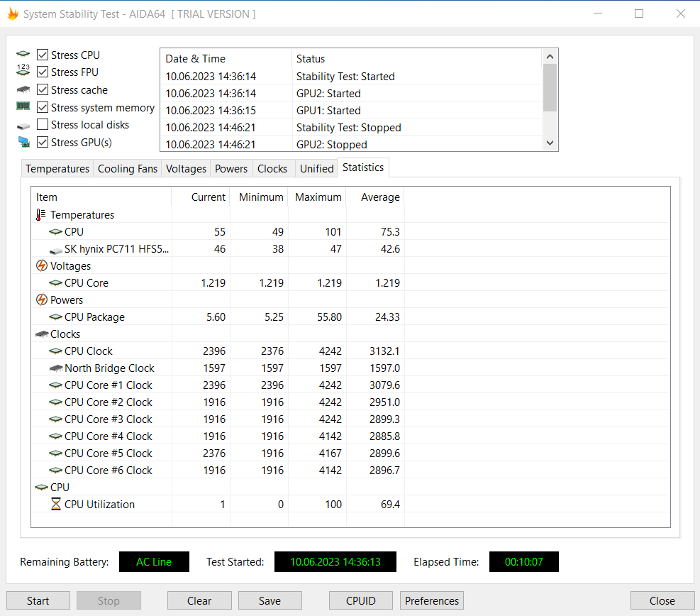
Task: Click the chip icon next to CPU Core #6 Clock
Action: (55, 471)
